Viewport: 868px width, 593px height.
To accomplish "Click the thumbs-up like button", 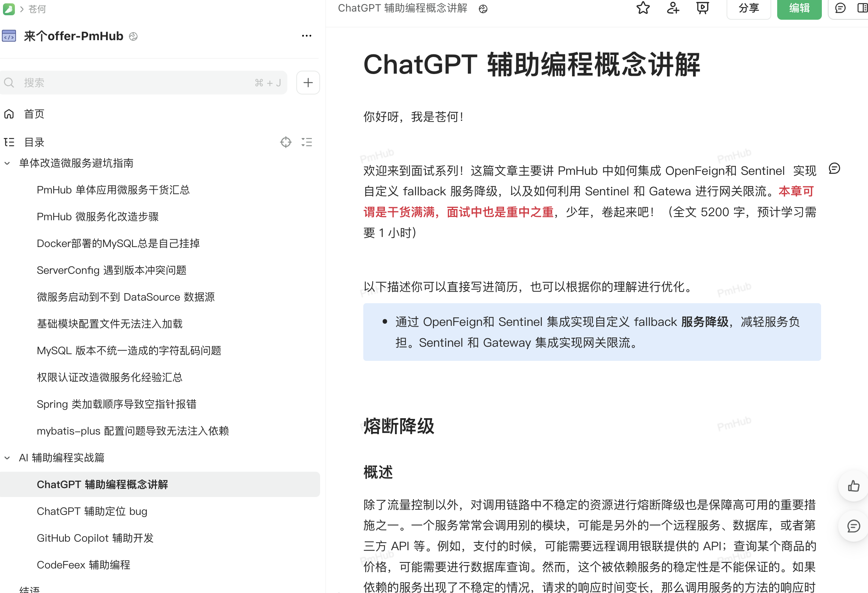I will coord(853,486).
